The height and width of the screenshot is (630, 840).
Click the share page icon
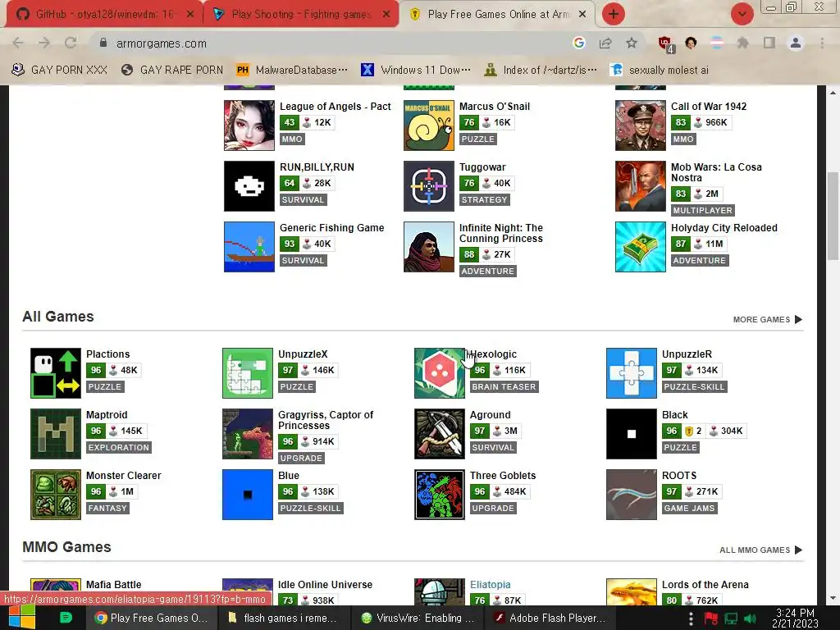[x=605, y=43]
